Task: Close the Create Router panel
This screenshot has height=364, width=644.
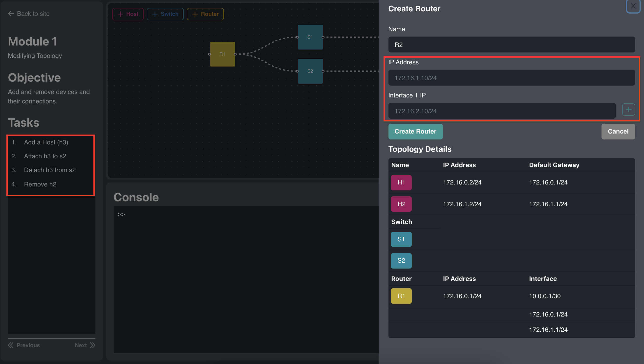Action: (x=633, y=6)
